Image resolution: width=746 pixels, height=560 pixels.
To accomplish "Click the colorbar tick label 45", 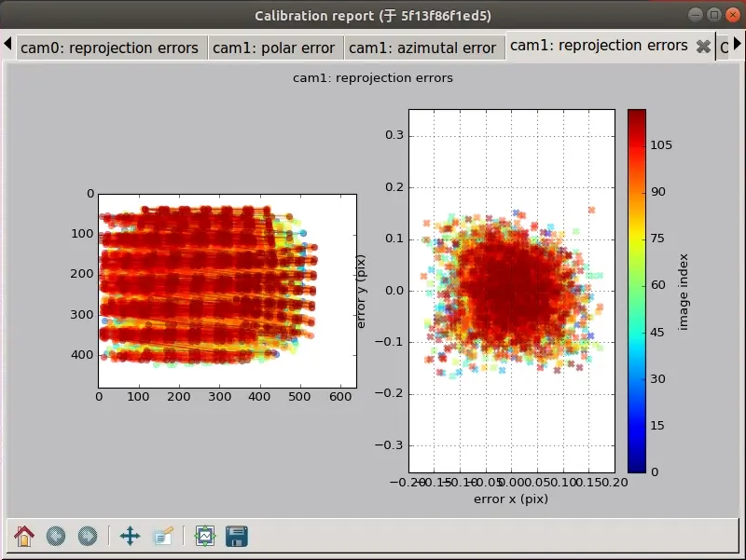I will coord(657,333).
